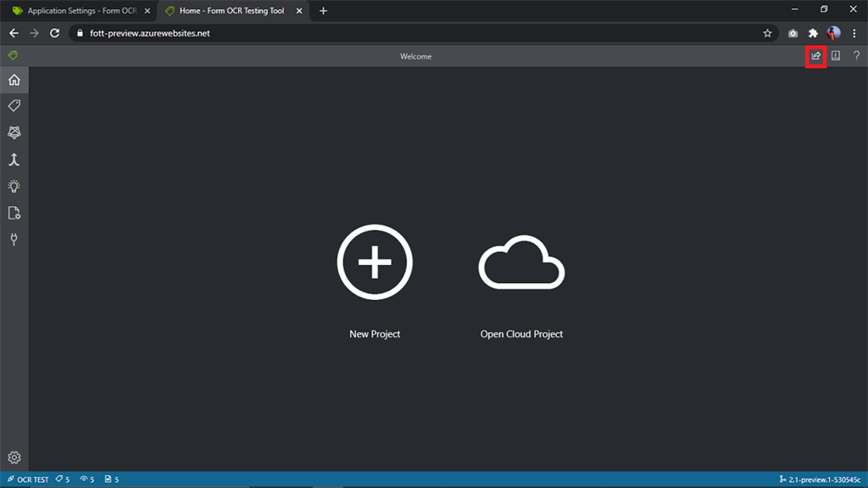Screen dimensions: 868x488
Task: Click version 2.1-preview.1-530545c in status bar
Action: click(x=820, y=480)
